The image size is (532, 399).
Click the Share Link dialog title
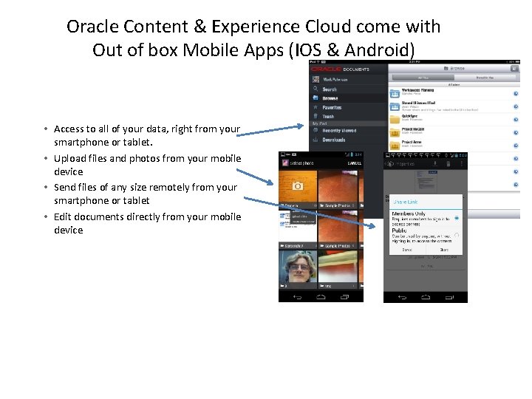[405, 202]
